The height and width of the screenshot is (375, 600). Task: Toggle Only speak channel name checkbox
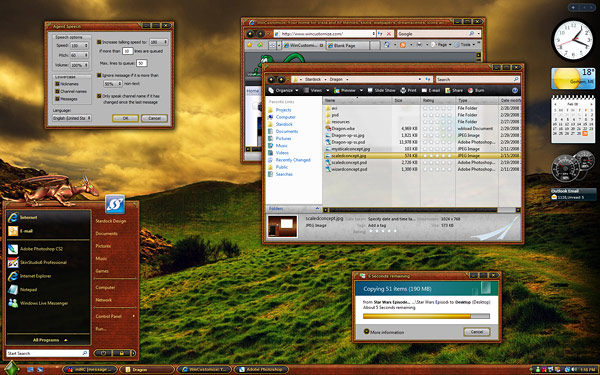click(99, 96)
